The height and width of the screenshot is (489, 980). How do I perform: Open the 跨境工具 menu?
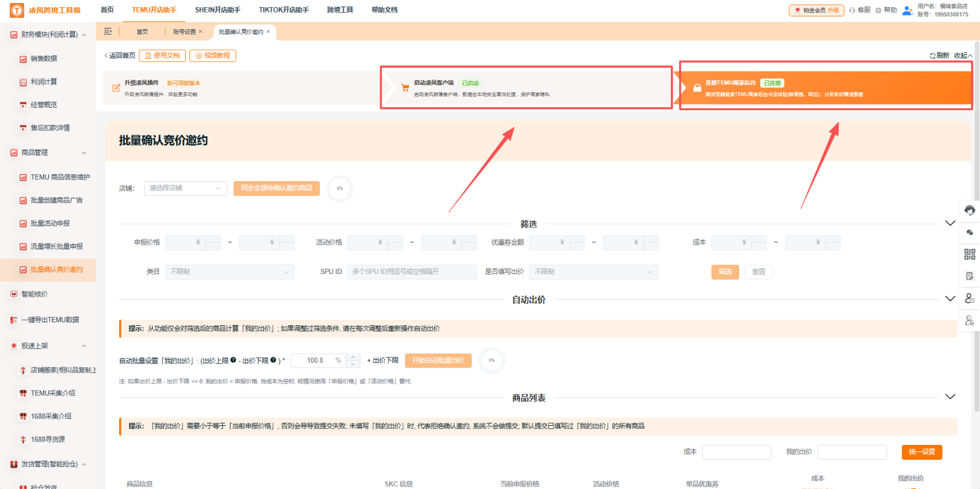click(340, 10)
